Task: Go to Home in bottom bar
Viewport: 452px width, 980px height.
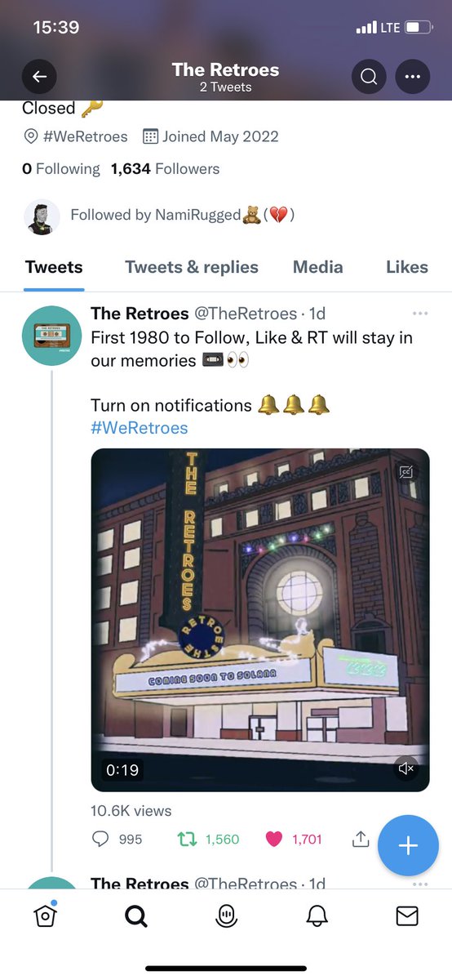Action: (x=46, y=916)
